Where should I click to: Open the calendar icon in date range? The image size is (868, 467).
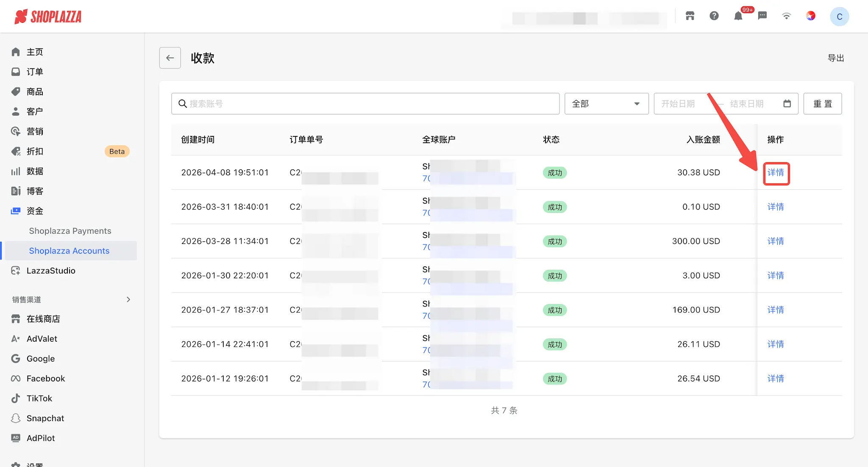coord(787,104)
